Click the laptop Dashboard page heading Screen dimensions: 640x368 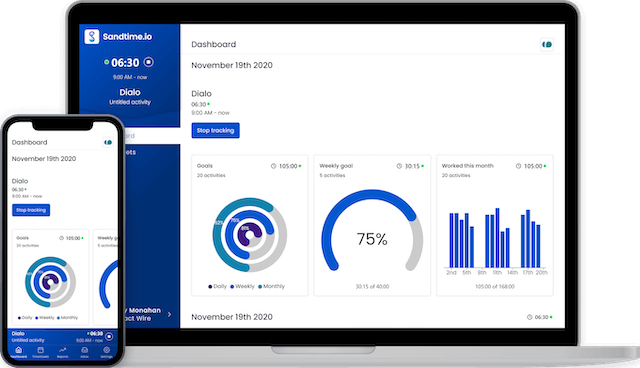point(213,44)
